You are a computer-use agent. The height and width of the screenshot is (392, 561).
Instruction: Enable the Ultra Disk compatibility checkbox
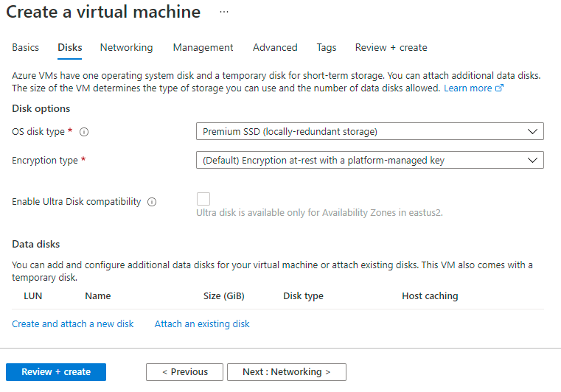[x=203, y=199]
